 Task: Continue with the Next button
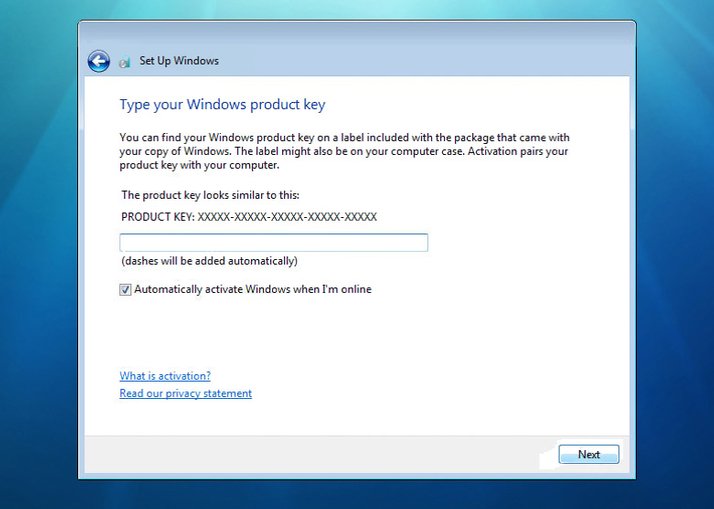click(589, 454)
